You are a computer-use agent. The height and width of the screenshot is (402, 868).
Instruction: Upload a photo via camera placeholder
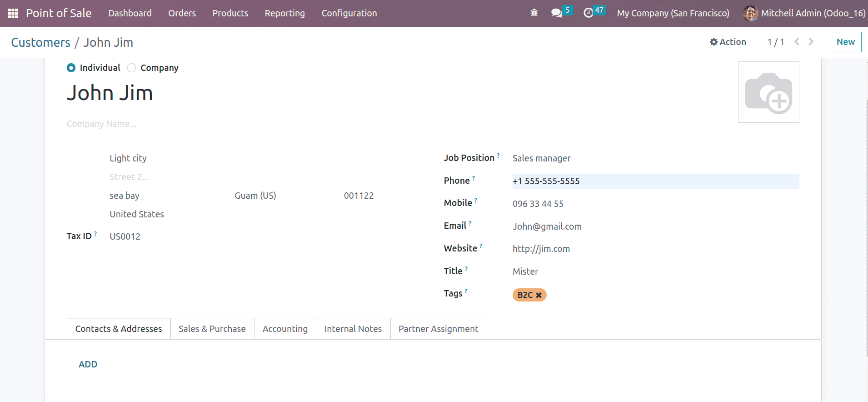pyautogui.click(x=768, y=92)
